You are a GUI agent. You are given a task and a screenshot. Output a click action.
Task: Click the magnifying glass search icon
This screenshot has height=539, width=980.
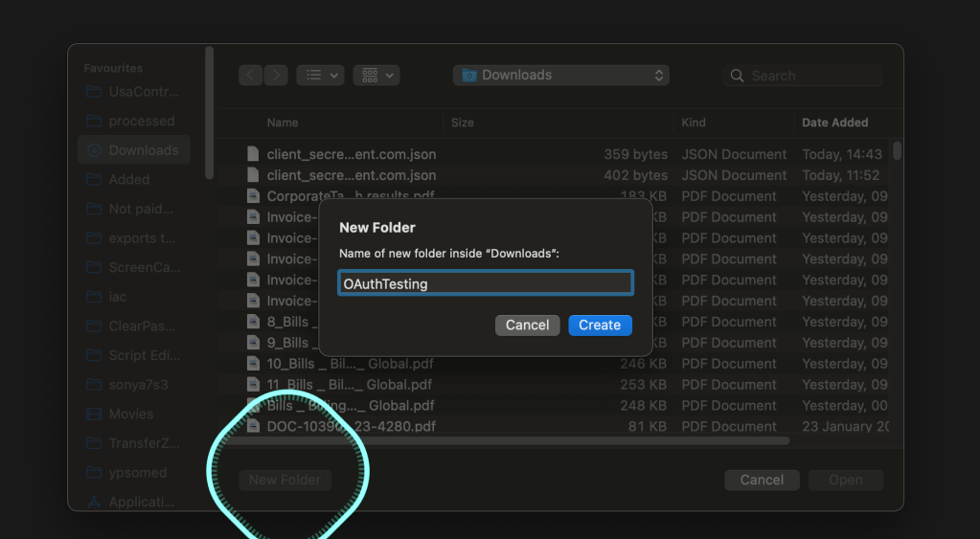click(x=738, y=76)
